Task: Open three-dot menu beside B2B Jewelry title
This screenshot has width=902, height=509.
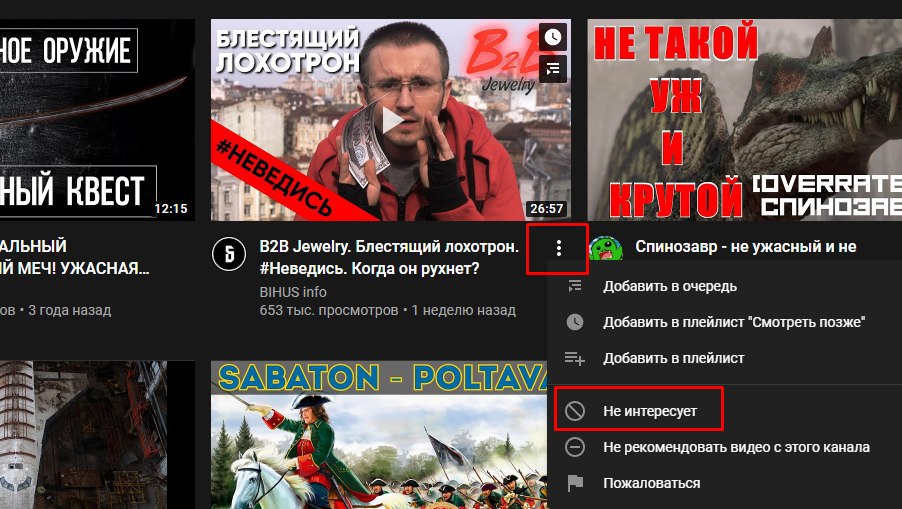Action: (558, 248)
